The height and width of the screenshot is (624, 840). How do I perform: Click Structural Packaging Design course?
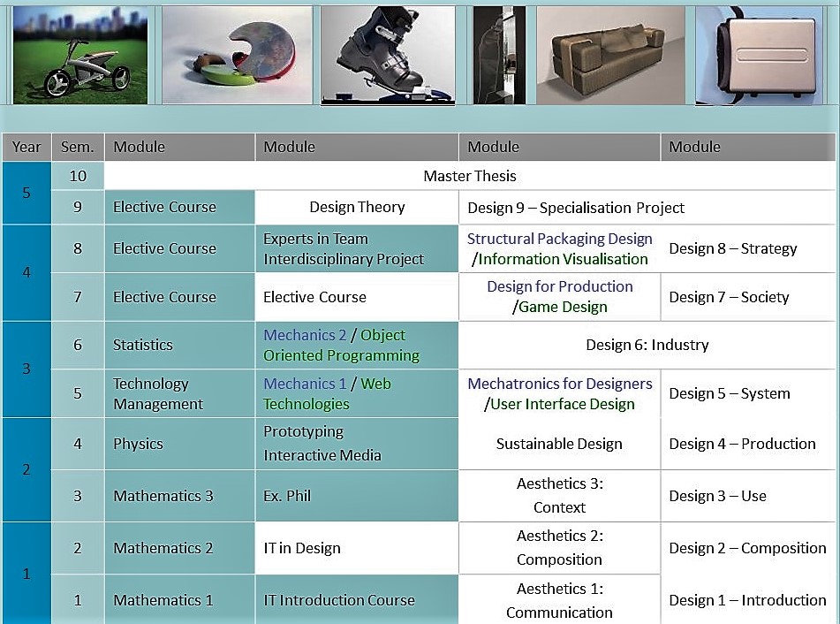(x=559, y=239)
